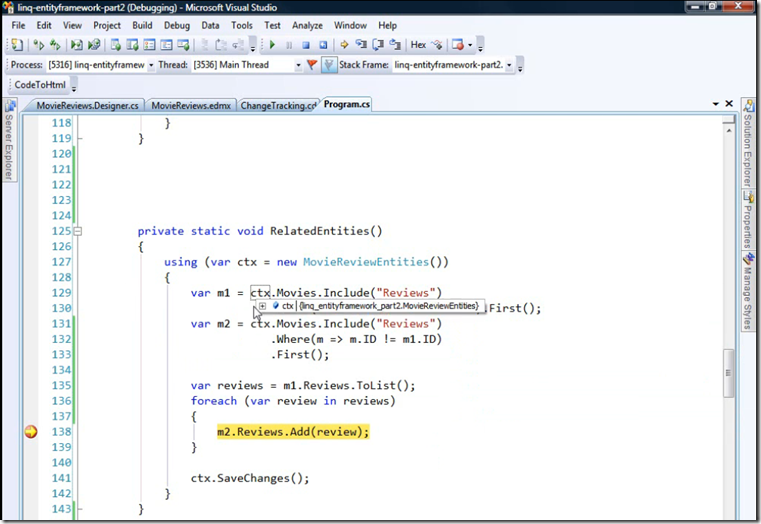Switch to MovieReviews.Designer.cs tab
This screenshot has width=761, height=524.
pyautogui.click(x=87, y=105)
